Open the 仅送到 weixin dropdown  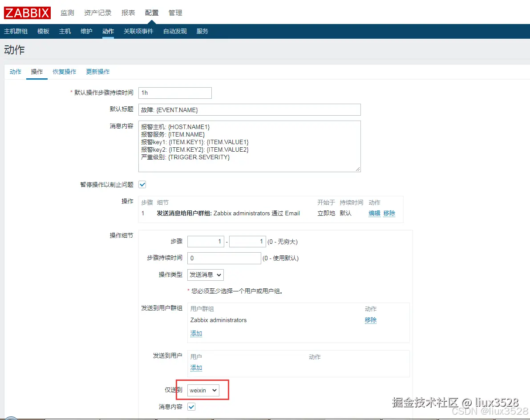(x=203, y=390)
